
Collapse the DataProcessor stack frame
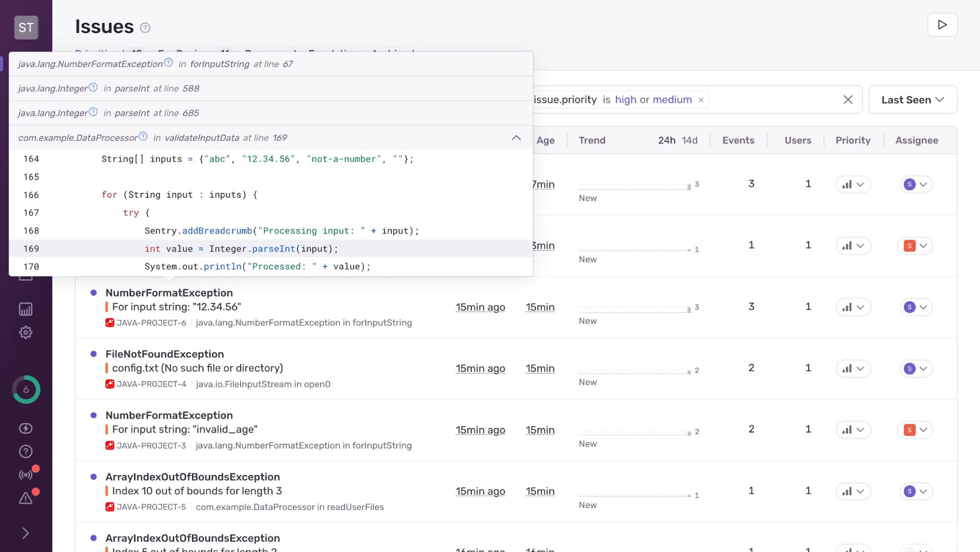516,138
